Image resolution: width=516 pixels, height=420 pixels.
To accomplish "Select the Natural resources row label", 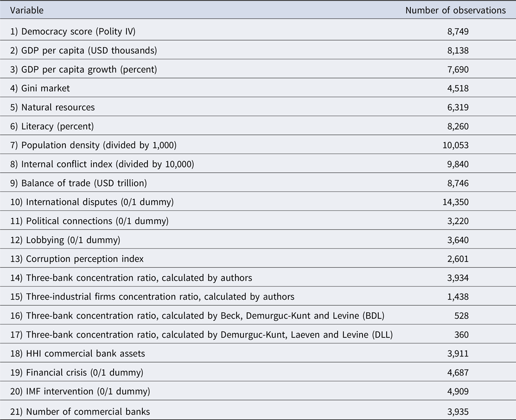I will pyautogui.click(x=52, y=107).
